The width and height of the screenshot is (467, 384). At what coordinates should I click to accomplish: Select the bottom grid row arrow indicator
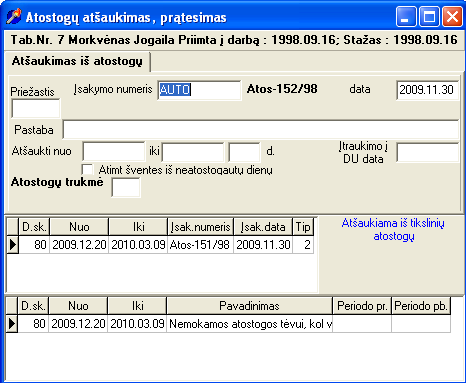pyautogui.click(x=12, y=324)
